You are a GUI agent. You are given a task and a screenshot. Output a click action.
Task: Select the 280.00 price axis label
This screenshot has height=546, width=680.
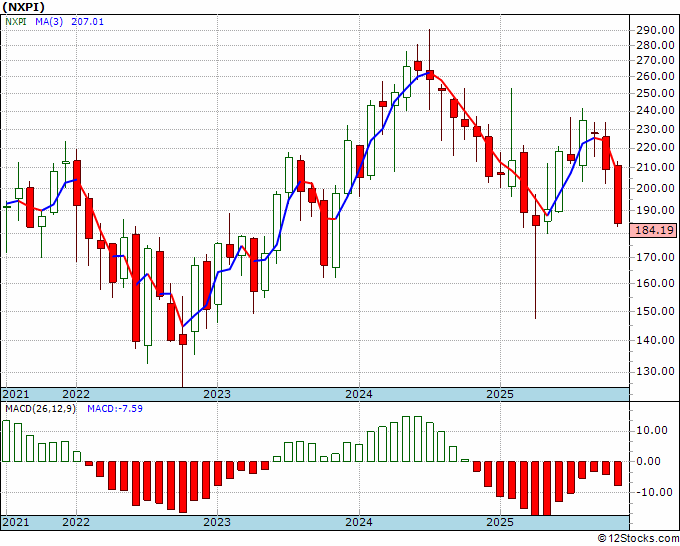pos(655,45)
